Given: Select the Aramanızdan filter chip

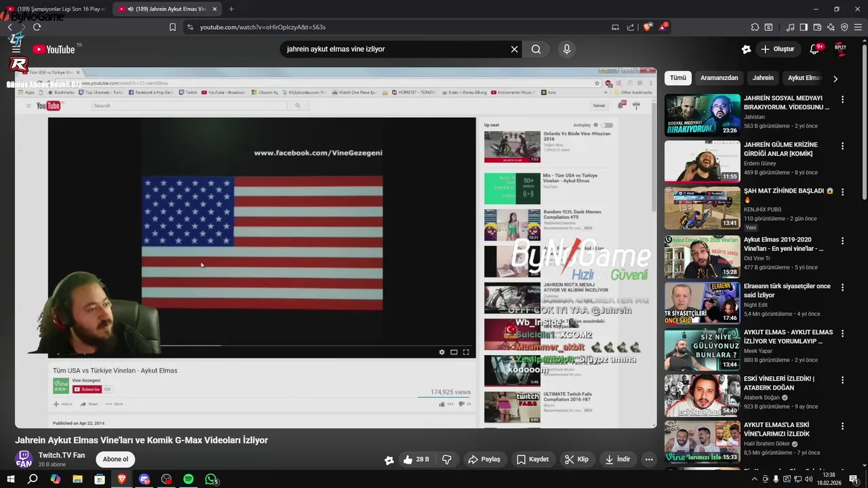Looking at the screenshot, I should pyautogui.click(x=719, y=78).
